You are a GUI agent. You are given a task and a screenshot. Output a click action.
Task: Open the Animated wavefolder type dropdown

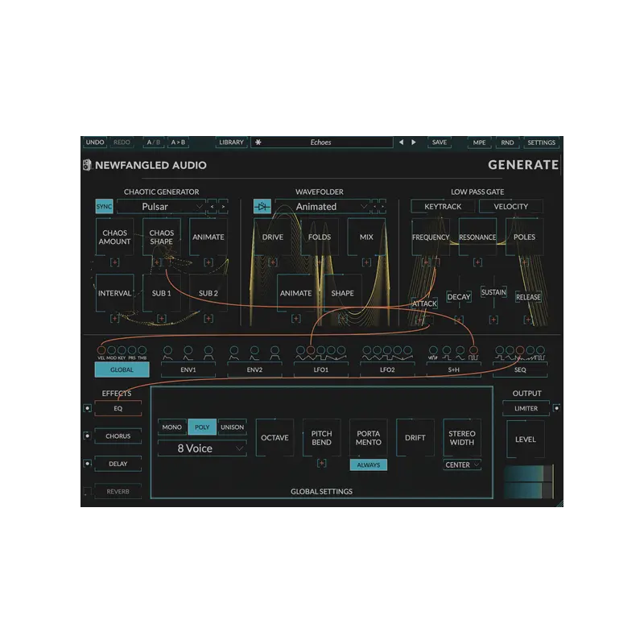click(323, 207)
